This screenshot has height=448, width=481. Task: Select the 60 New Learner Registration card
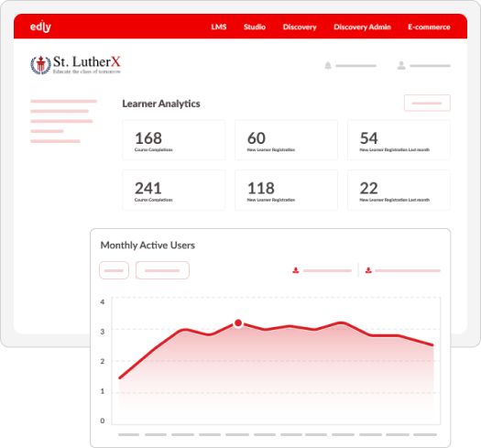coord(286,140)
